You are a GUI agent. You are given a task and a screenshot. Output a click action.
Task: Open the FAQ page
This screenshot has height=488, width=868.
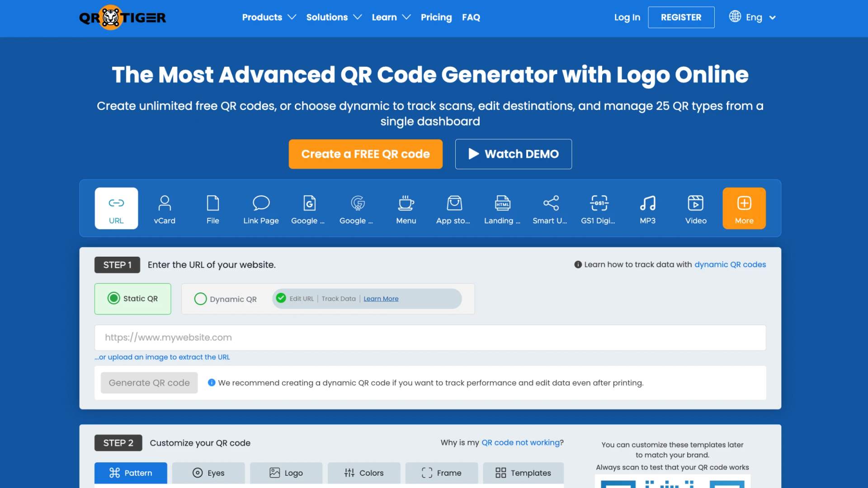471,17
